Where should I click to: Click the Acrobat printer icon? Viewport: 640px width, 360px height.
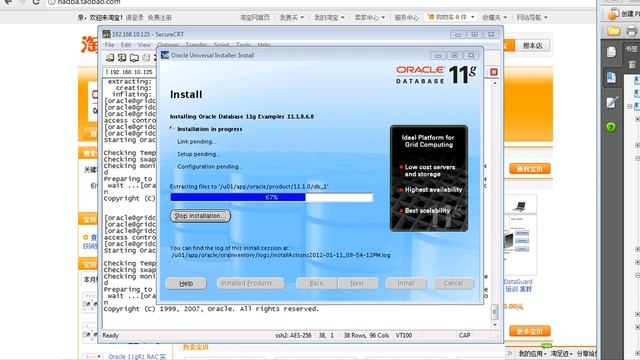(x=631, y=31)
